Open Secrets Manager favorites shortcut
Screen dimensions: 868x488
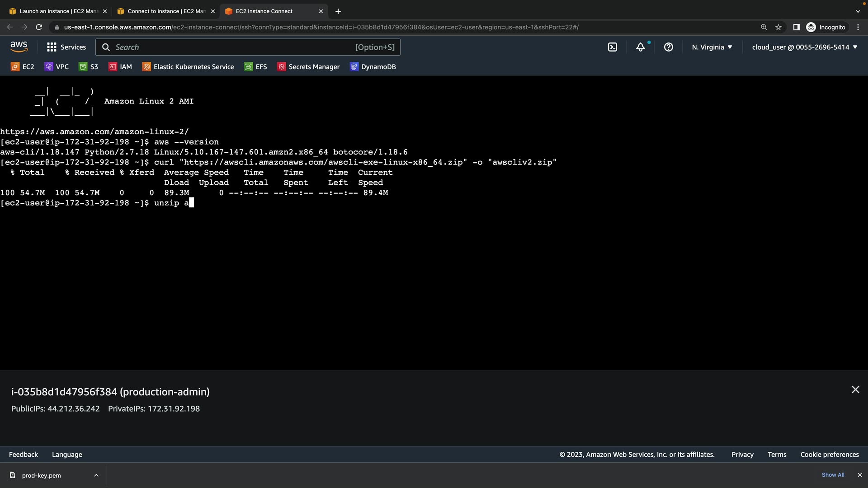click(x=308, y=67)
